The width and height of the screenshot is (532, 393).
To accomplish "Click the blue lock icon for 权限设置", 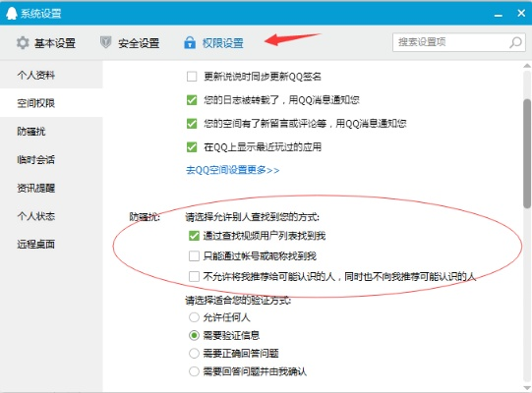I will [190, 42].
